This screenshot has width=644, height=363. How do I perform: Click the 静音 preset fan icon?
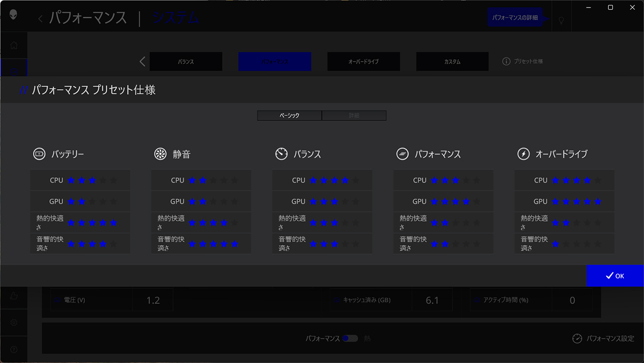(160, 154)
